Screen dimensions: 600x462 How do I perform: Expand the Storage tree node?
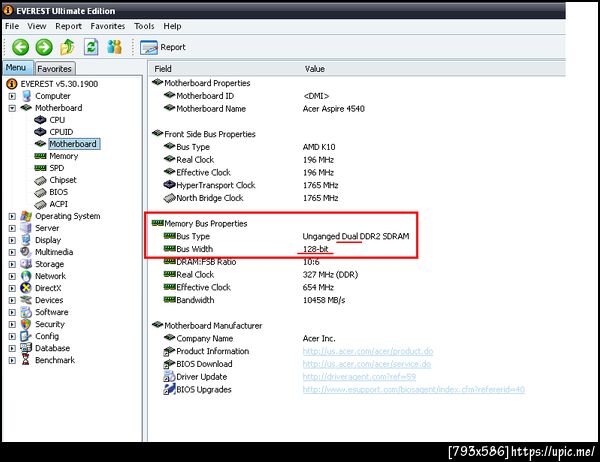(x=12, y=264)
